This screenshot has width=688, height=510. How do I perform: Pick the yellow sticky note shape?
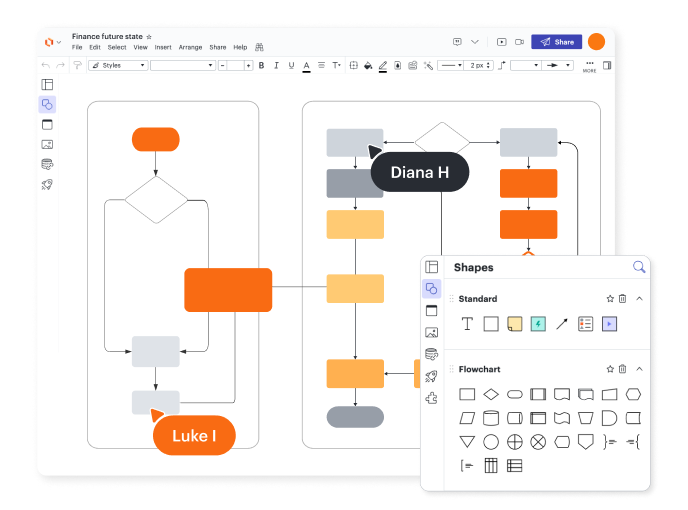(514, 324)
